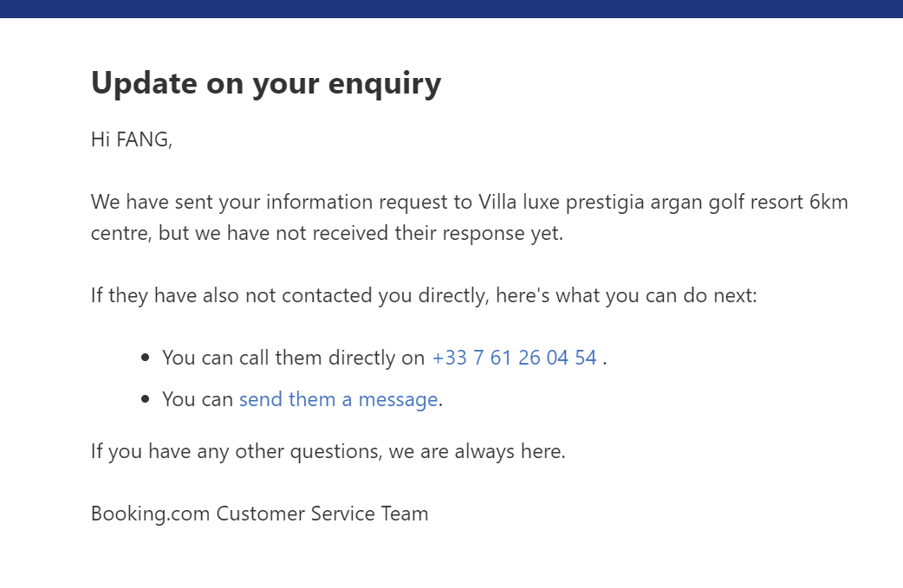Open the 'send them a message' link
903x588 pixels.
(338, 399)
